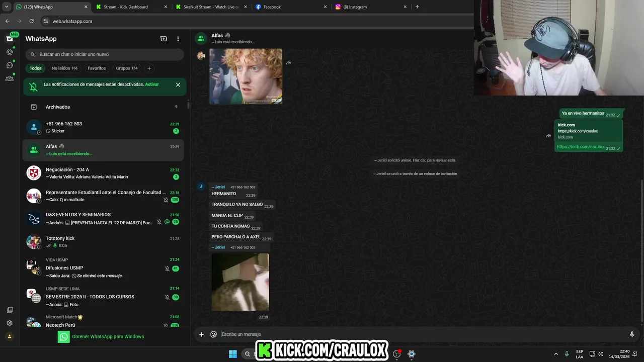Open the +51 966 162 503 chat
This screenshot has width=644, height=362.
[103, 127]
